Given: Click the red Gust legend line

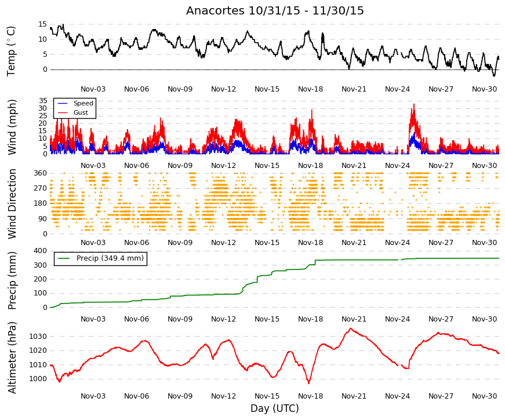Looking at the screenshot, I should 63,112.
